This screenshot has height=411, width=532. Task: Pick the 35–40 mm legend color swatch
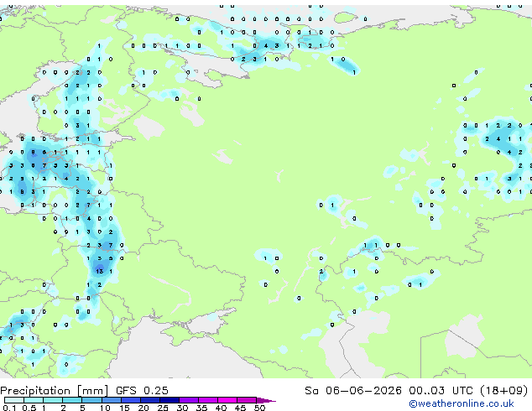click(207, 400)
